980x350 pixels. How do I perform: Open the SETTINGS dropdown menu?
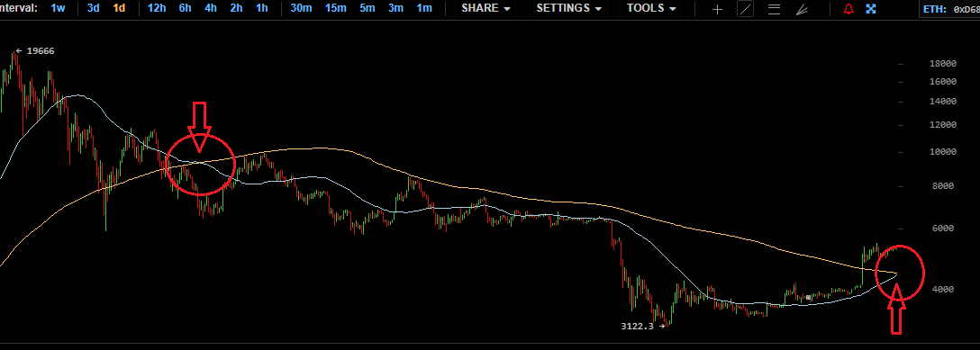pos(568,8)
